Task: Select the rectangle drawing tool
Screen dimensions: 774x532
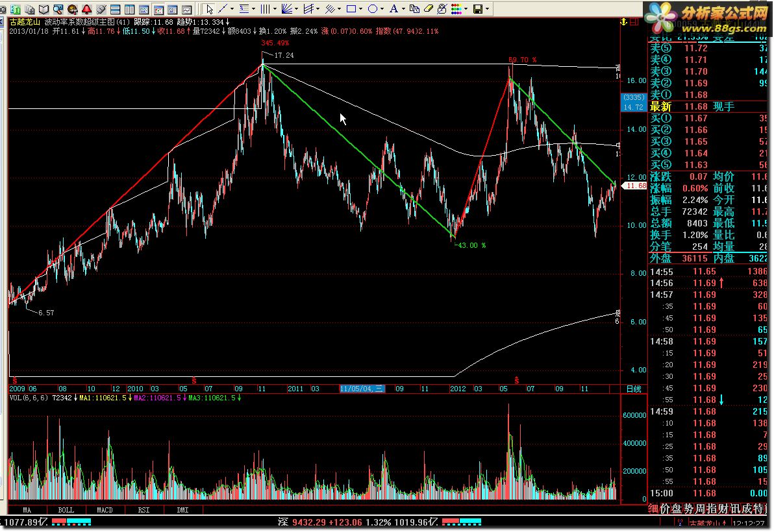Action: tap(351, 9)
